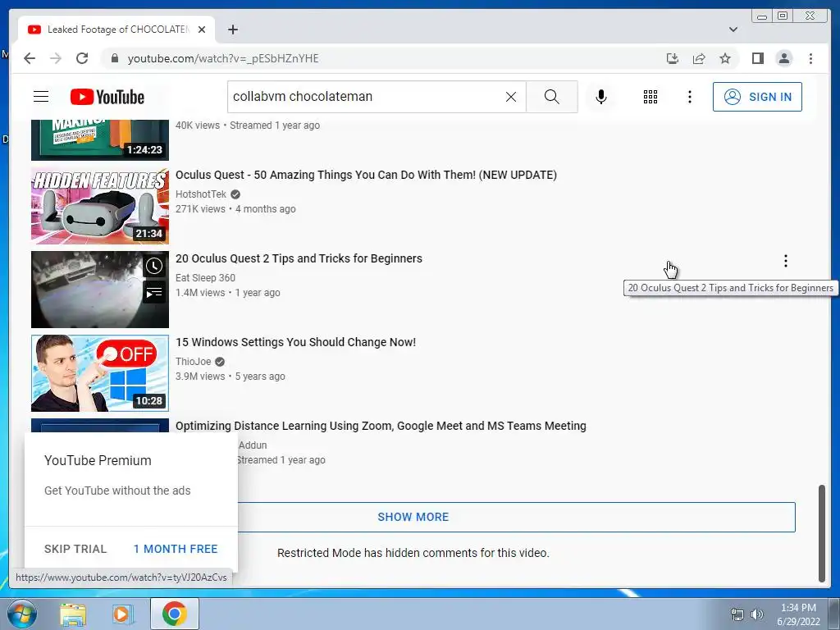Click the address bar URL
Screen dimensions: 840x630
pyautogui.click(x=223, y=58)
